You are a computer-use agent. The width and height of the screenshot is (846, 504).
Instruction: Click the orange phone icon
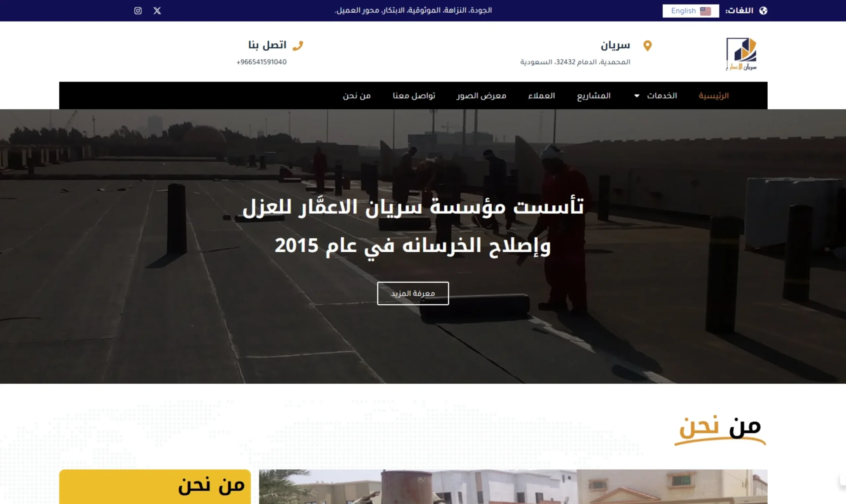point(298,46)
